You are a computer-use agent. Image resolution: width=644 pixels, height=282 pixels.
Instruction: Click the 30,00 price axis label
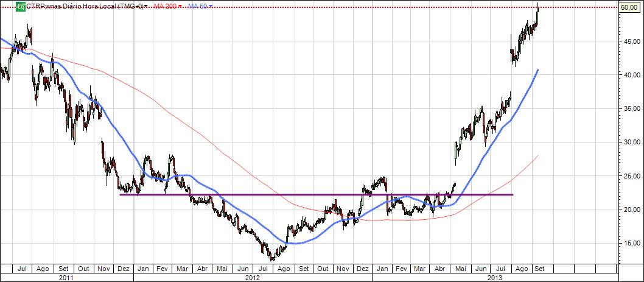pyautogui.click(x=632, y=143)
